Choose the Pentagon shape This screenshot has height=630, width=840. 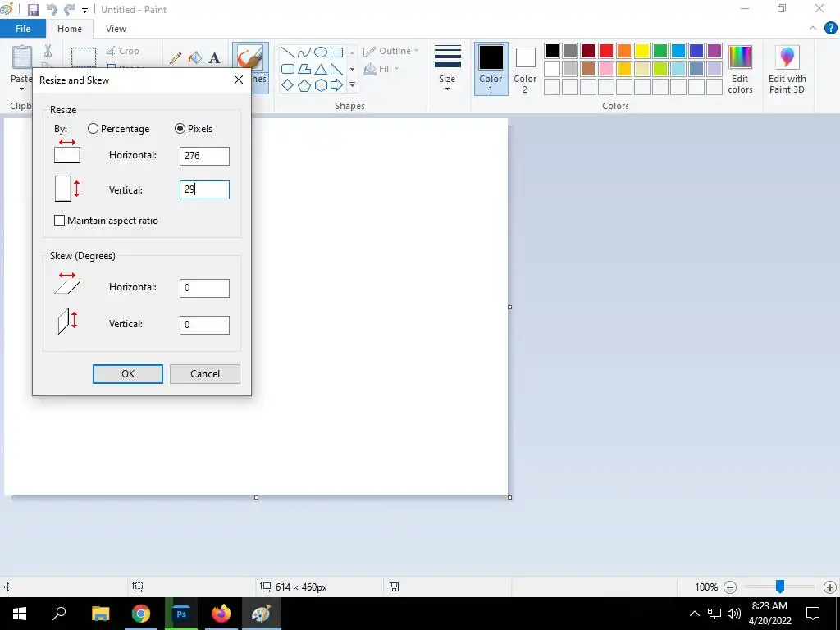coord(304,85)
